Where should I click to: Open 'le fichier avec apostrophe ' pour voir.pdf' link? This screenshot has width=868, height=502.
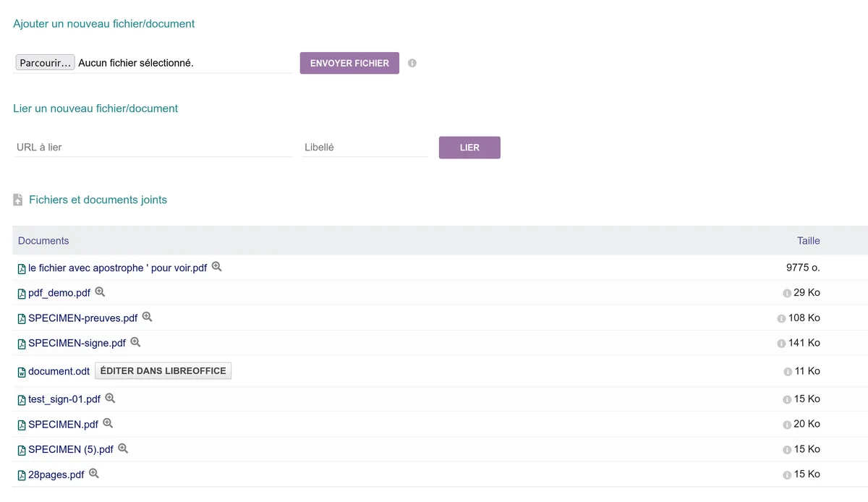117,268
